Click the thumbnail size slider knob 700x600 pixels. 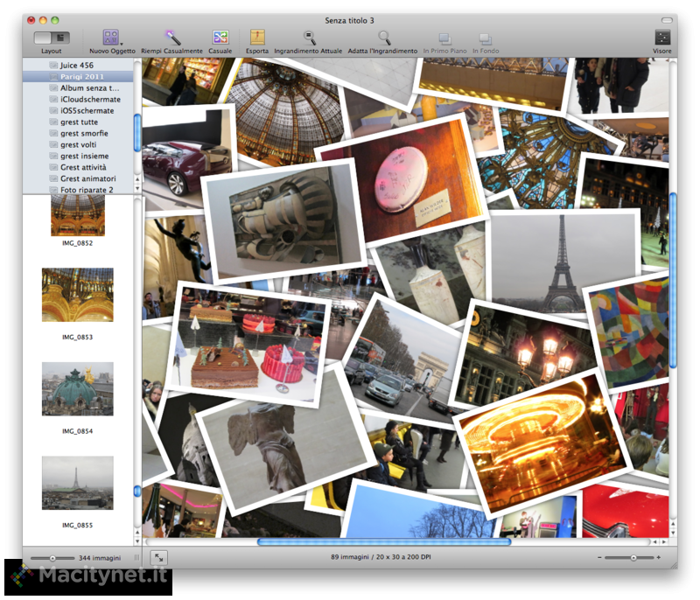(x=52, y=558)
